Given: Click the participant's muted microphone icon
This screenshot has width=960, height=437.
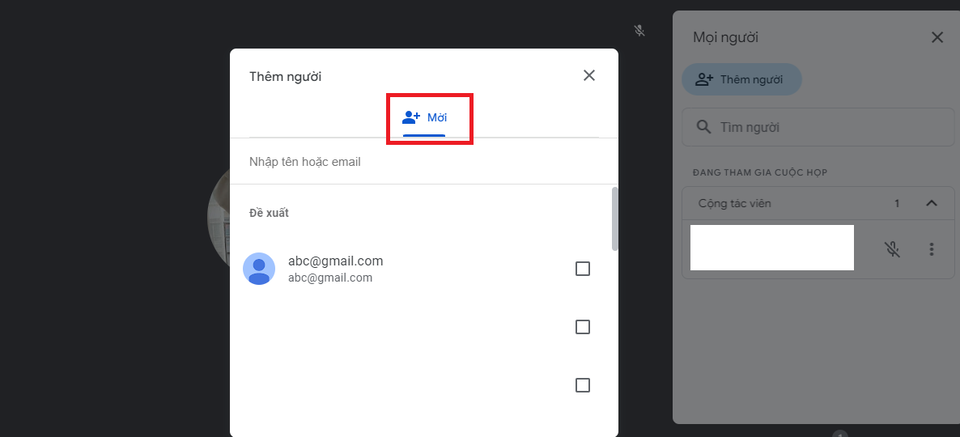Looking at the screenshot, I should [893, 249].
